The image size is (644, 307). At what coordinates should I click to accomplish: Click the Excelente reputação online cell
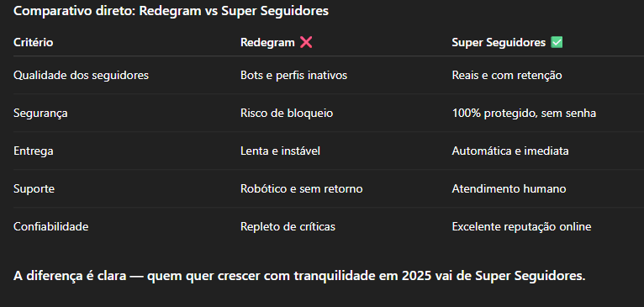(x=521, y=226)
